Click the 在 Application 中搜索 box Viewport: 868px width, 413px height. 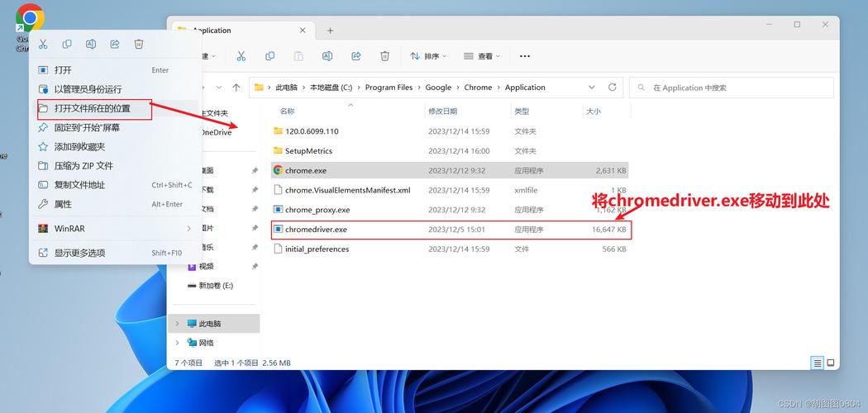(732, 88)
